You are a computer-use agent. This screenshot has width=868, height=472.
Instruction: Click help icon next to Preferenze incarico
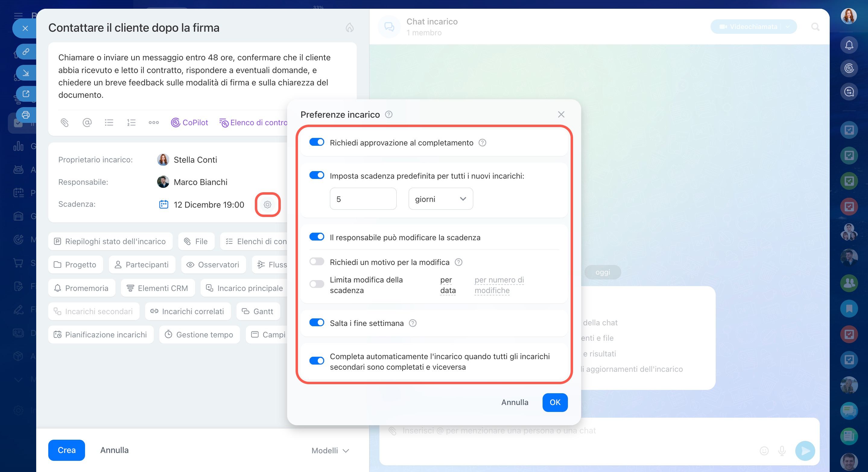click(388, 115)
